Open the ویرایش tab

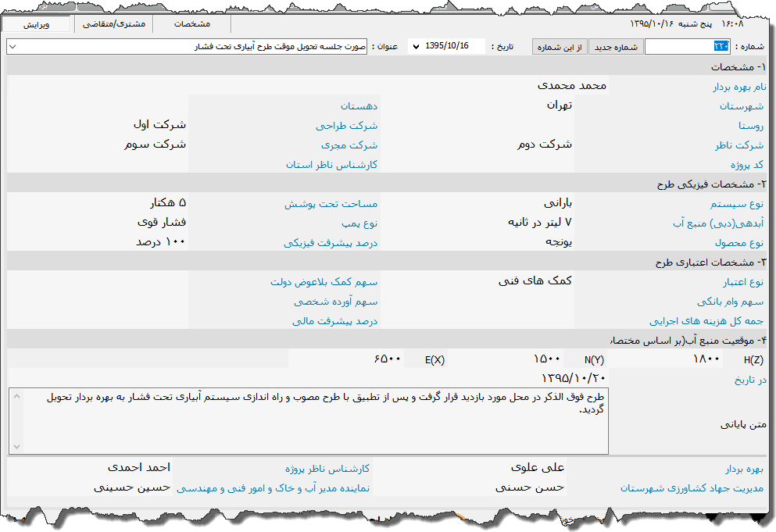pos(38,23)
